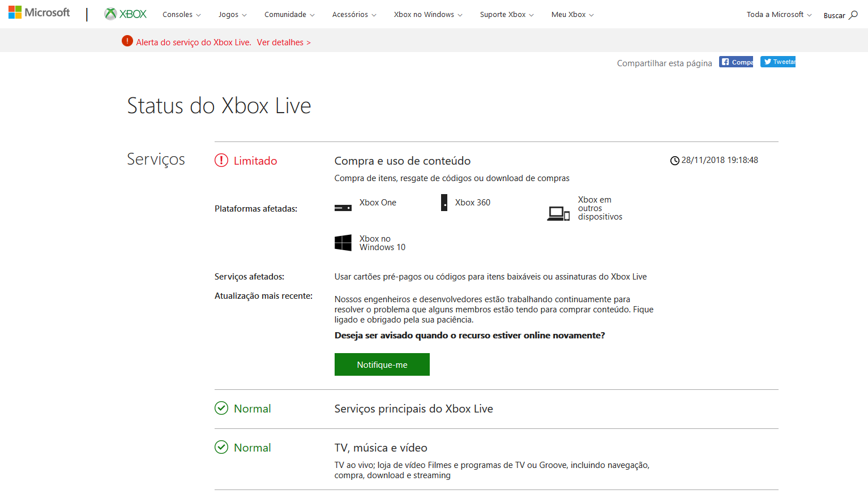
Task: Click Xbox no Windows 10 label
Action: tap(382, 243)
